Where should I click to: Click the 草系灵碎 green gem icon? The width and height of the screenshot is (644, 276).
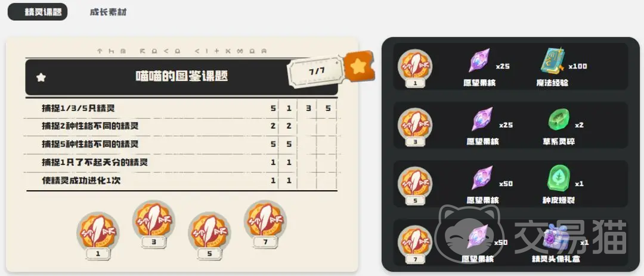pos(559,120)
